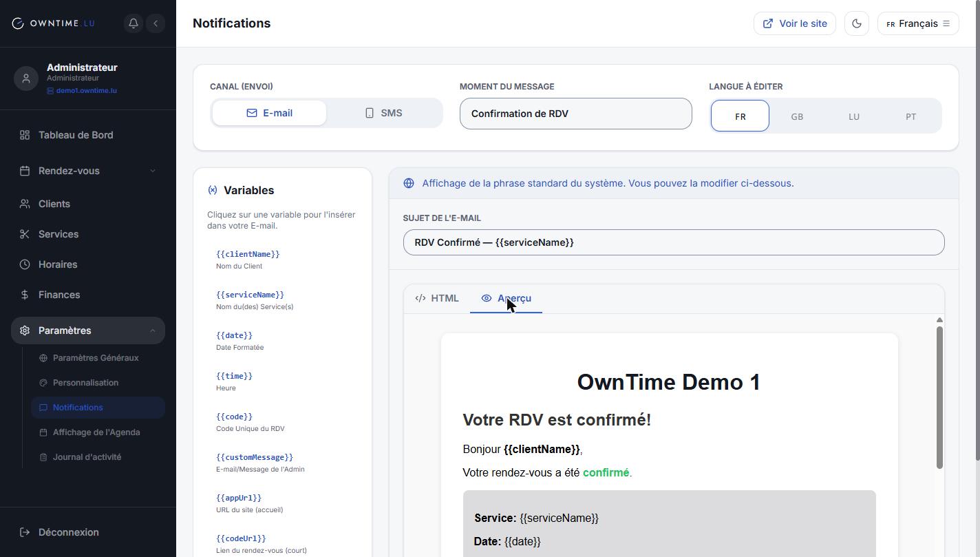Click the "OwnTime Demo 1" preview title
Viewport: 980px width, 557px height.
(669, 382)
